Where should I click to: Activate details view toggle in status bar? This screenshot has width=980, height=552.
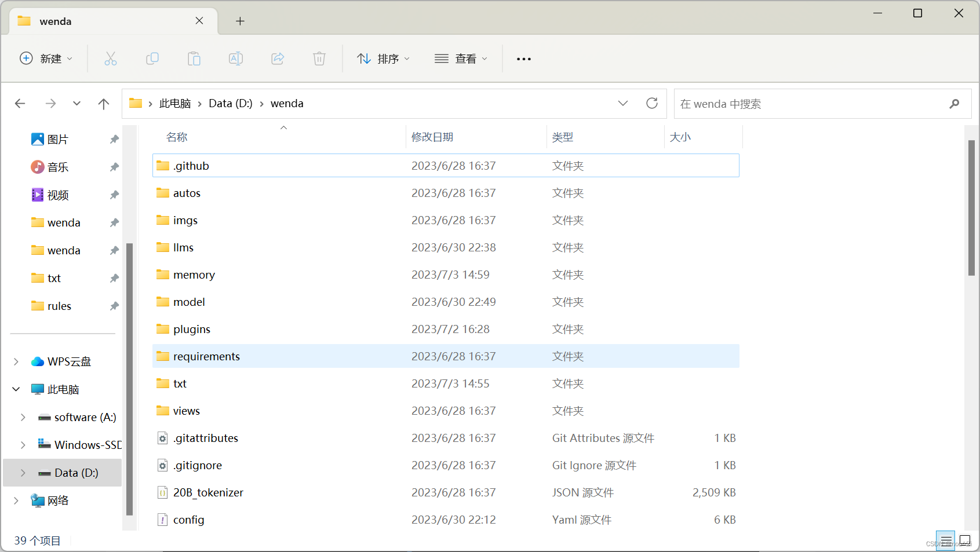945,540
